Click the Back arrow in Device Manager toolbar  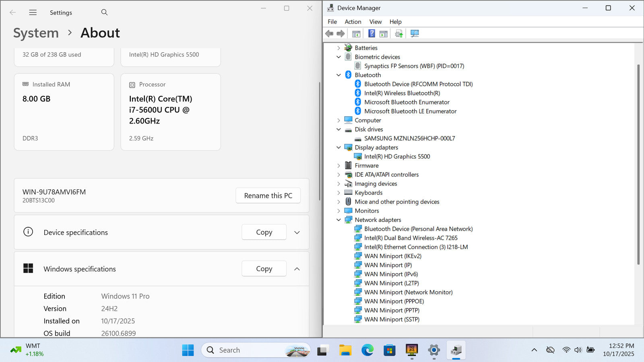pyautogui.click(x=329, y=34)
